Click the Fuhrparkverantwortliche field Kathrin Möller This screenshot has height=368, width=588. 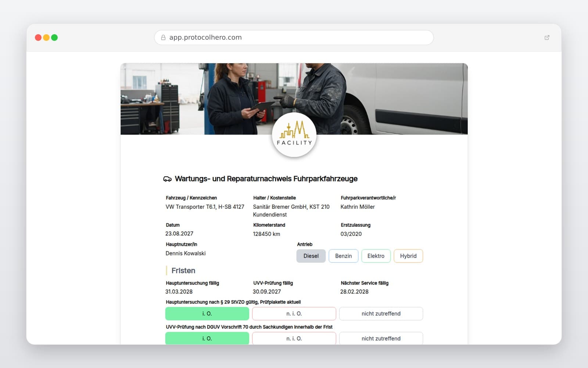358,207
